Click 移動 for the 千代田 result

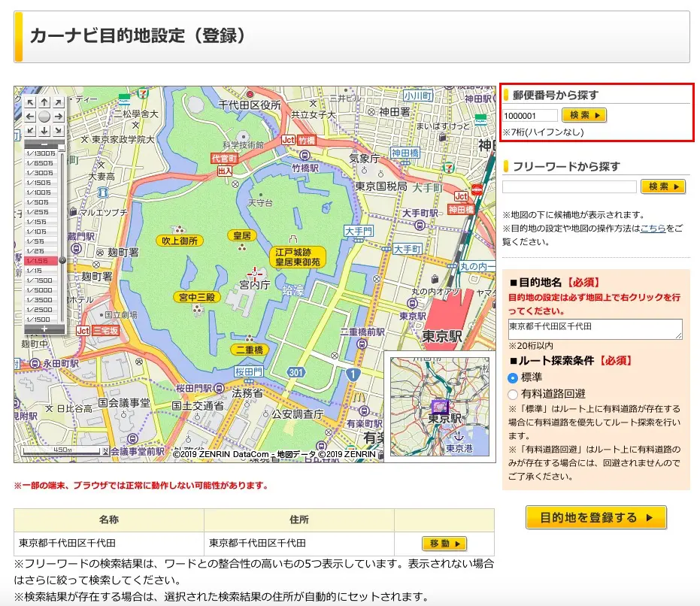tap(444, 544)
